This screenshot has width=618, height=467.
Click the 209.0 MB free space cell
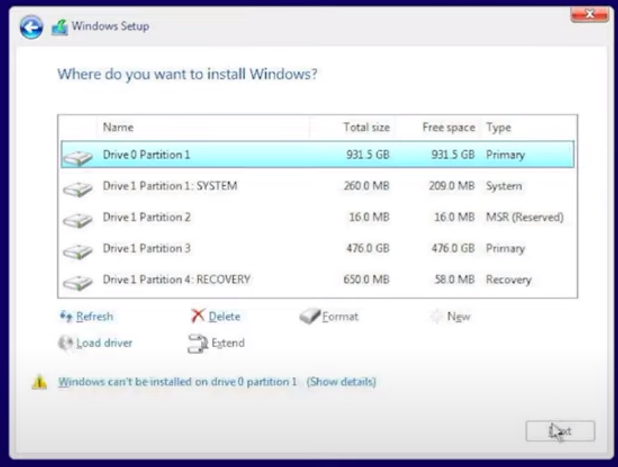click(x=452, y=186)
